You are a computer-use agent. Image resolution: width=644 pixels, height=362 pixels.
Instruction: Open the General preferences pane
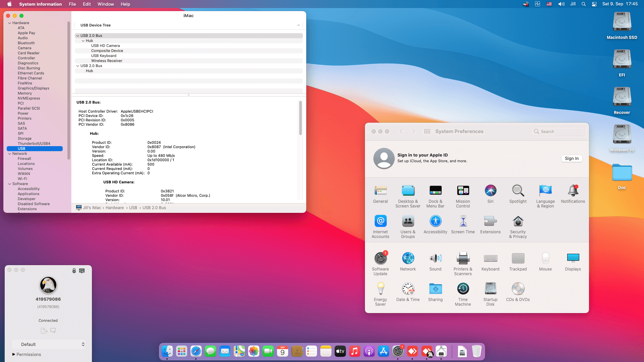tap(380, 194)
